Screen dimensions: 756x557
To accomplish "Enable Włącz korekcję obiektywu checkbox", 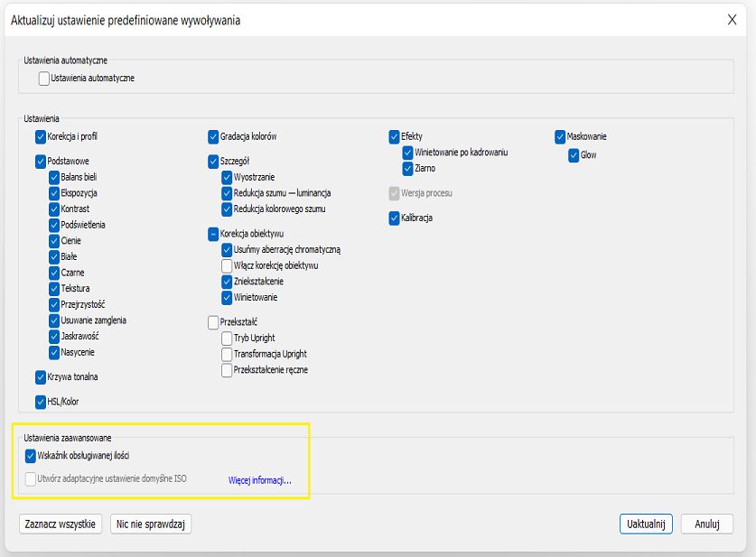I will 227,265.
